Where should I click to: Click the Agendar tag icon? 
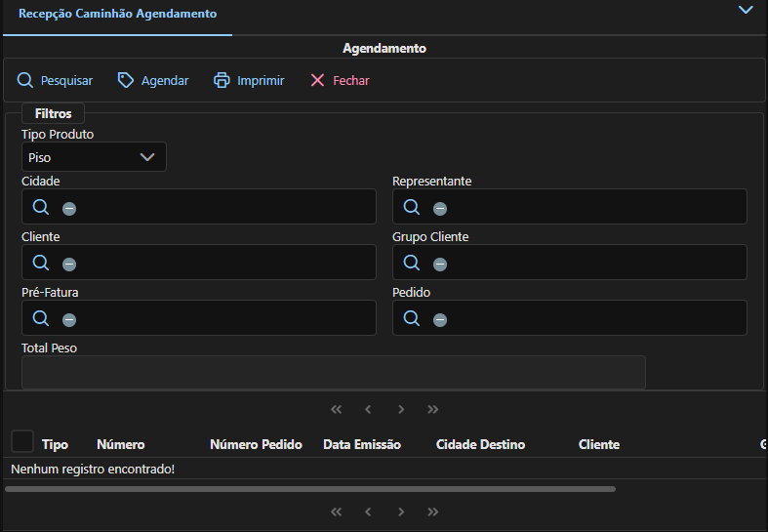125,80
